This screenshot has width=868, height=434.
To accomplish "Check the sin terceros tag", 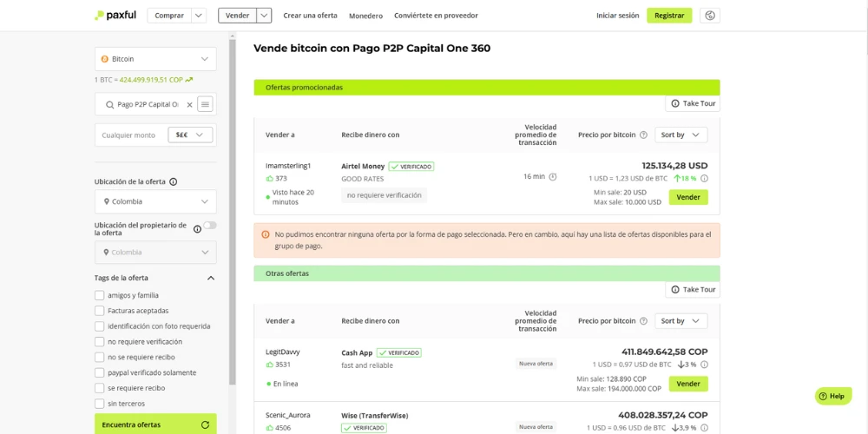I will coord(100,404).
